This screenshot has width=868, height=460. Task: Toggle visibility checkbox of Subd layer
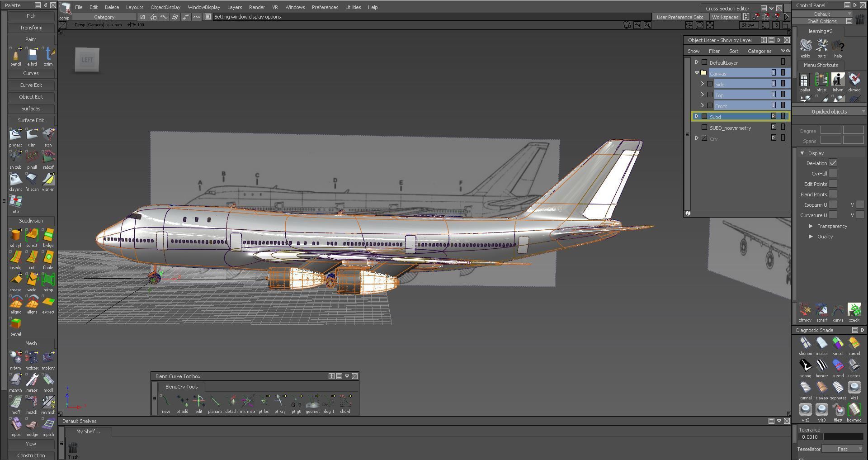point(704,116)
